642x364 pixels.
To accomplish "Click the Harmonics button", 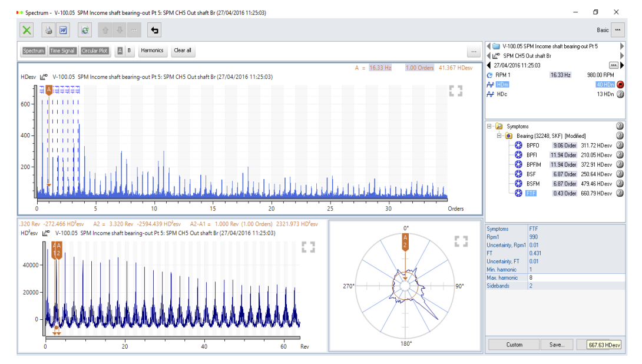I will 152,51.
